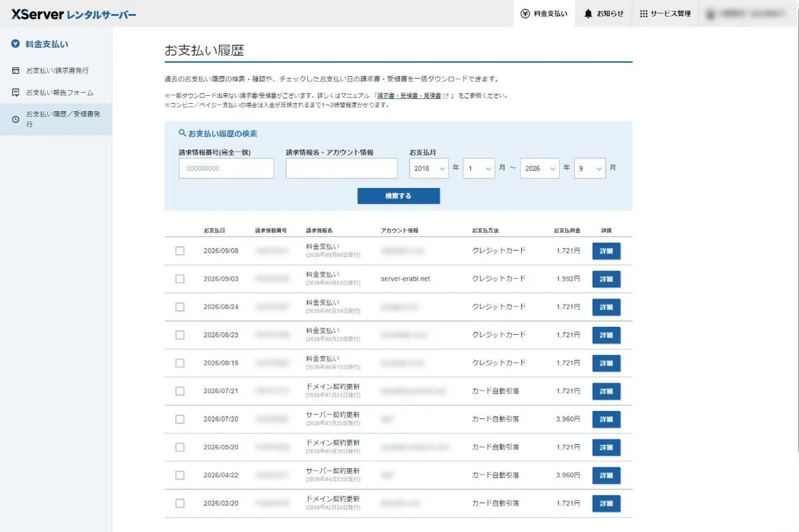Click 詳細 for the 2026/07/21 payment
This screenshot has width=799, height=532.
pyautogui.click(x=606, y=391)
